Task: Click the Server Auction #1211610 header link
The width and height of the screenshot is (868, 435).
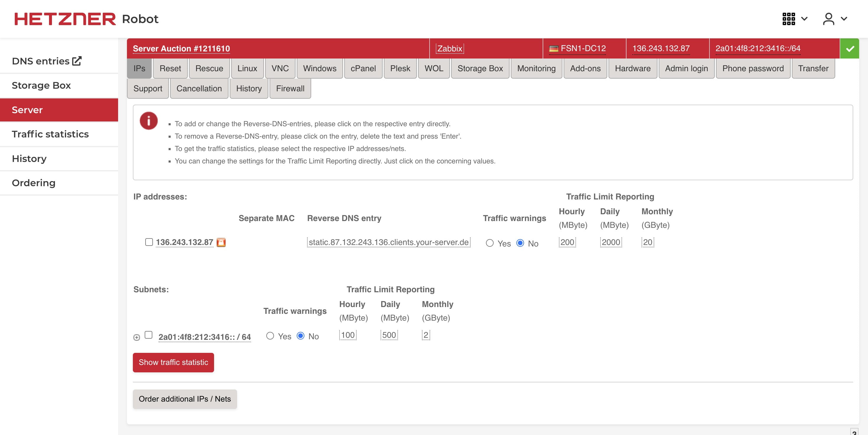Action: [x=181, y=48]
